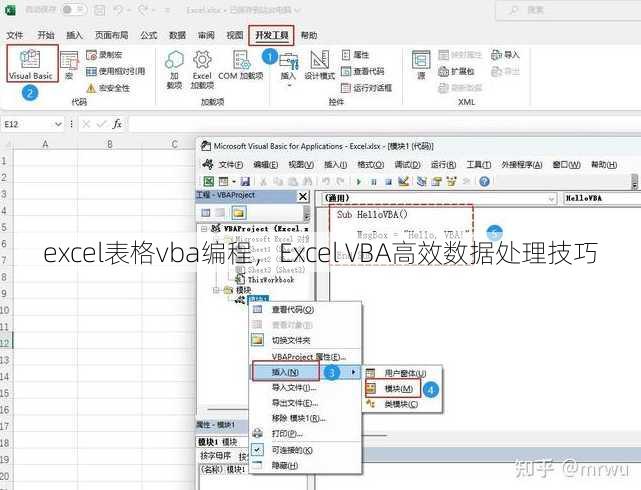
Task: Switch to the 公式 ribbon tab
Action: pos(148,35)
